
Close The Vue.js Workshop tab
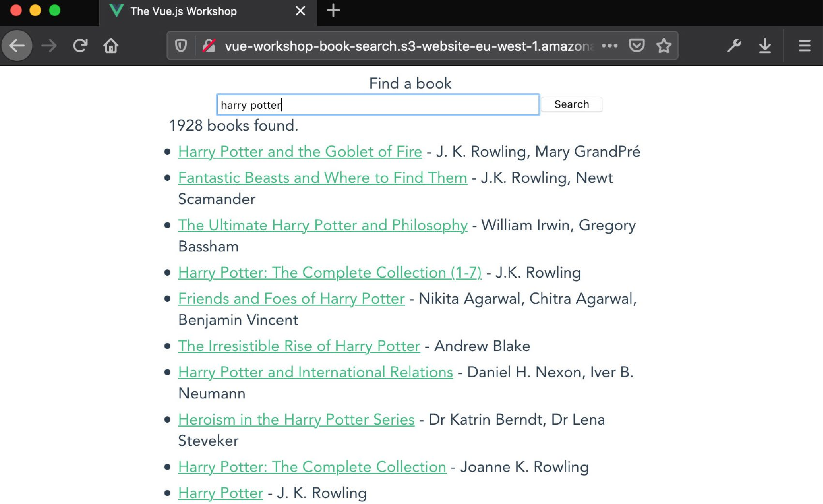300,11
